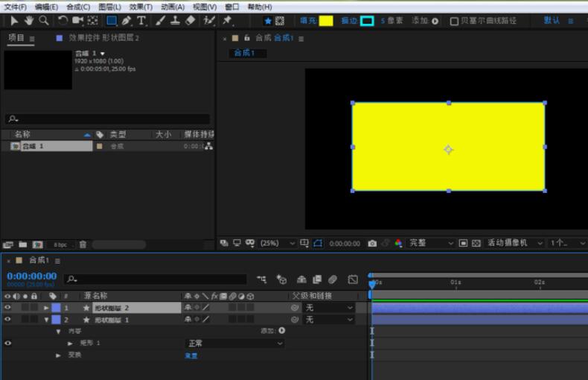588x380 pixels.
Task: Click the Stroke options text in toolbar
Action: (349, 21)
